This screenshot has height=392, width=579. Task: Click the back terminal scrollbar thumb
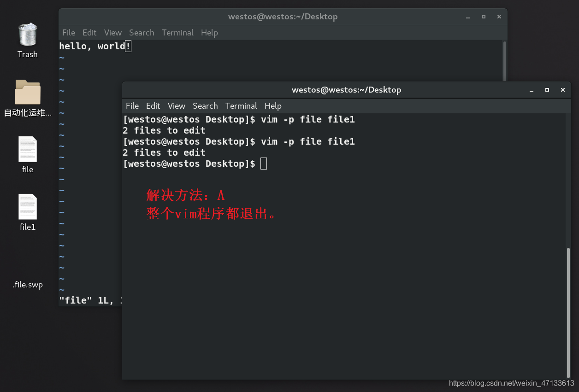coord(505,61)
